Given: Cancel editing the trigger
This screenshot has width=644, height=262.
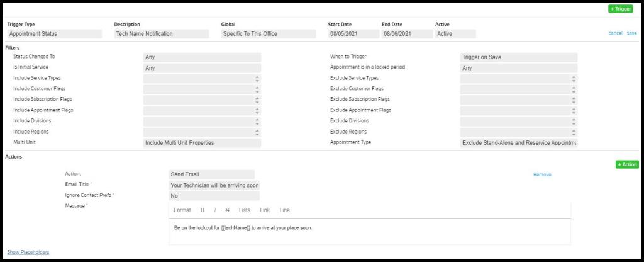Looking at the screenshot, I should click(x=615, y=33).
